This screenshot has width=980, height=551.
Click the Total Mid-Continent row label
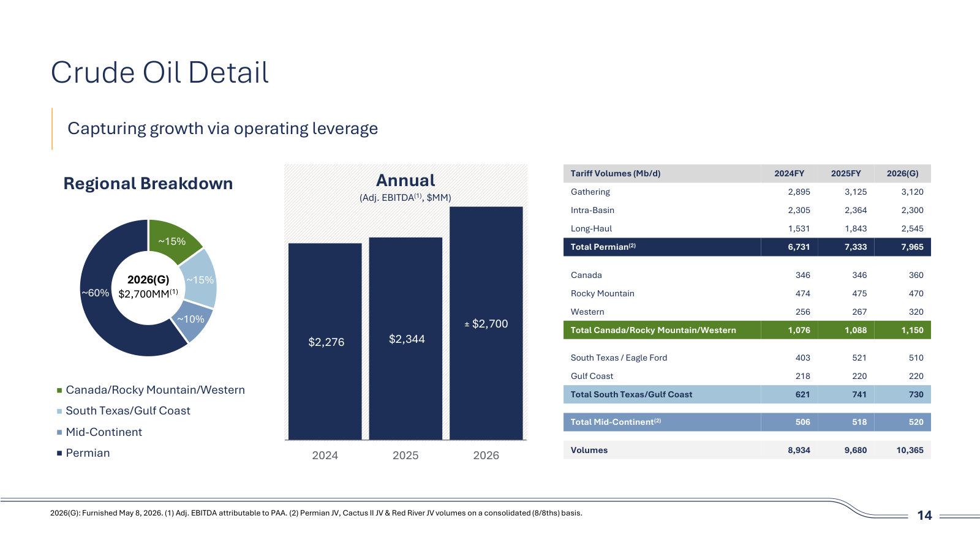pyautogui.click(x=616, y=422)
